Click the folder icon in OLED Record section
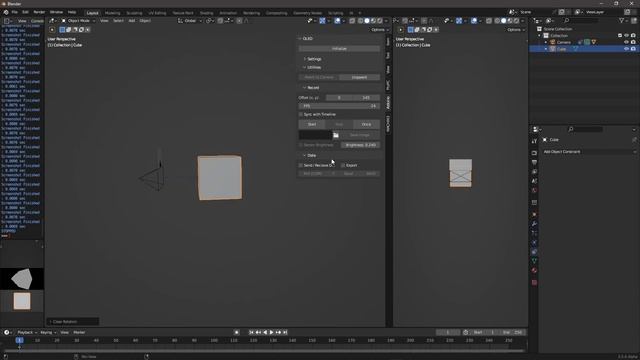This screenshot has height=360, width=640. click(336, 135)
